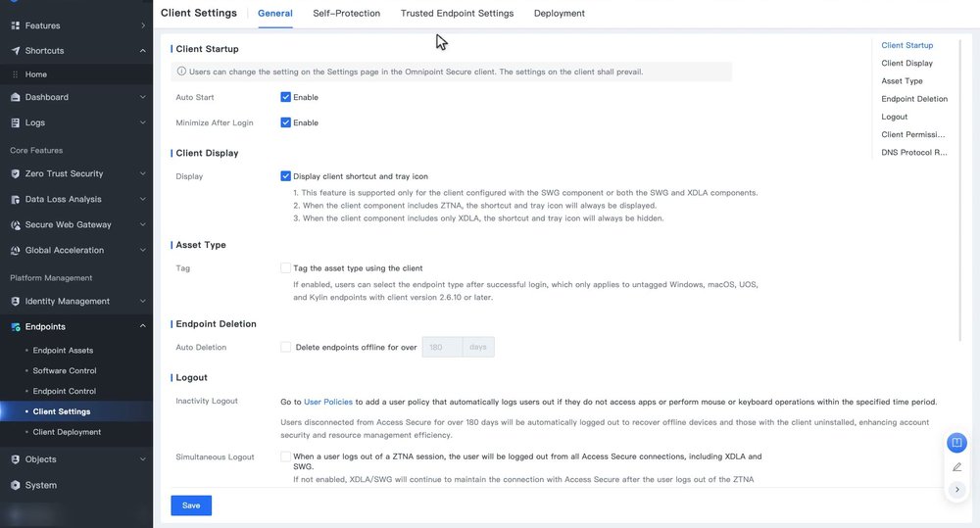Enable the Simultaneous Logout checkbox
The height and width of the screenshot is (528, 980).
click(285, 456)
